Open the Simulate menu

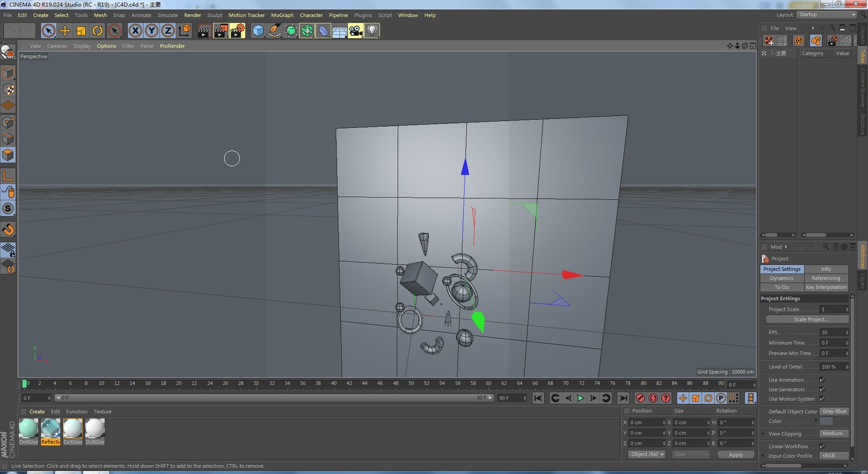[x=167, y=15]
